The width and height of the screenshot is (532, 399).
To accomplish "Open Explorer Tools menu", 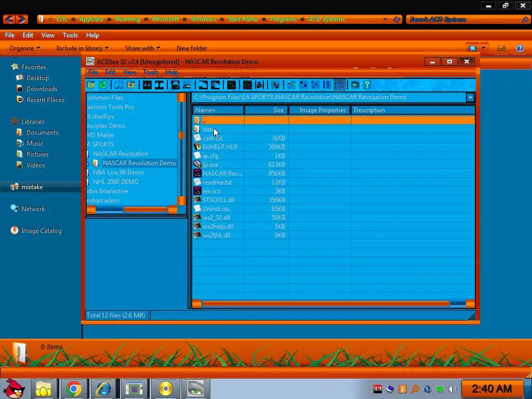I will 70,35.
